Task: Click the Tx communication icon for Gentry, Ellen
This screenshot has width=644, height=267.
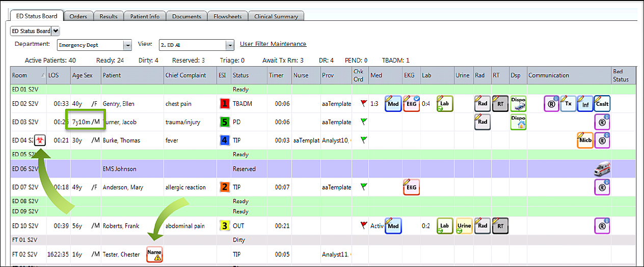Action: 568,104
